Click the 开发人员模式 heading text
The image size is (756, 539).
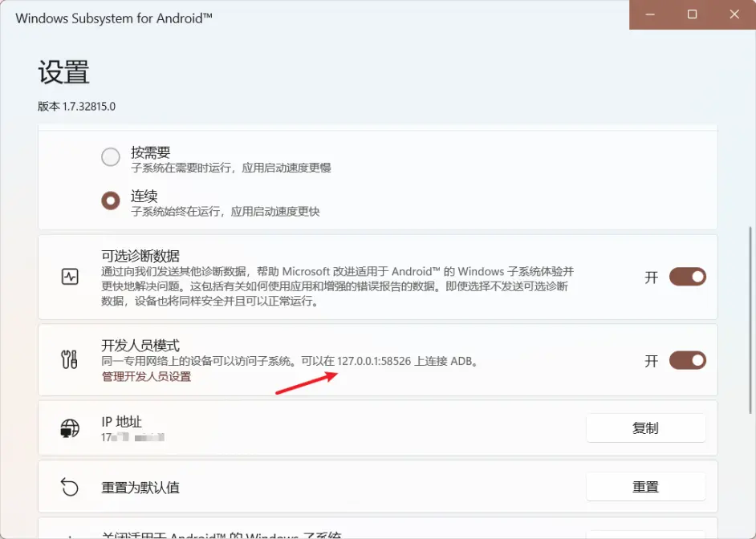point(140,346)
